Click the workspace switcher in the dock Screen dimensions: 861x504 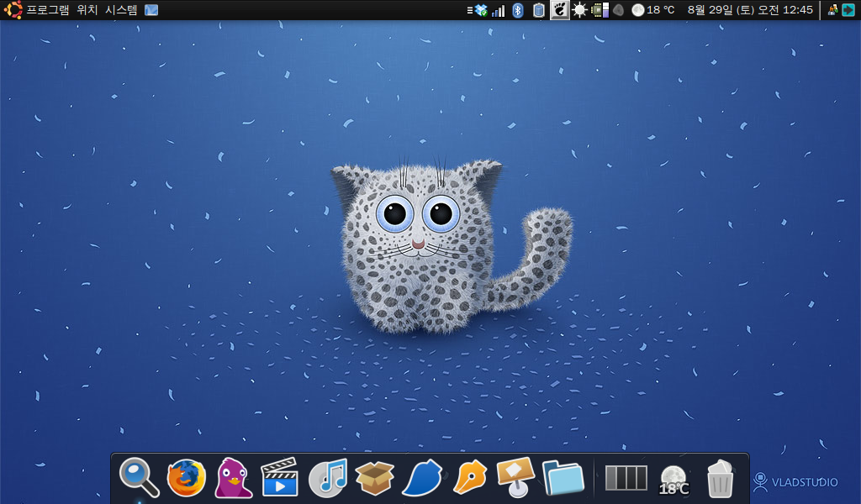pos(626,478)
